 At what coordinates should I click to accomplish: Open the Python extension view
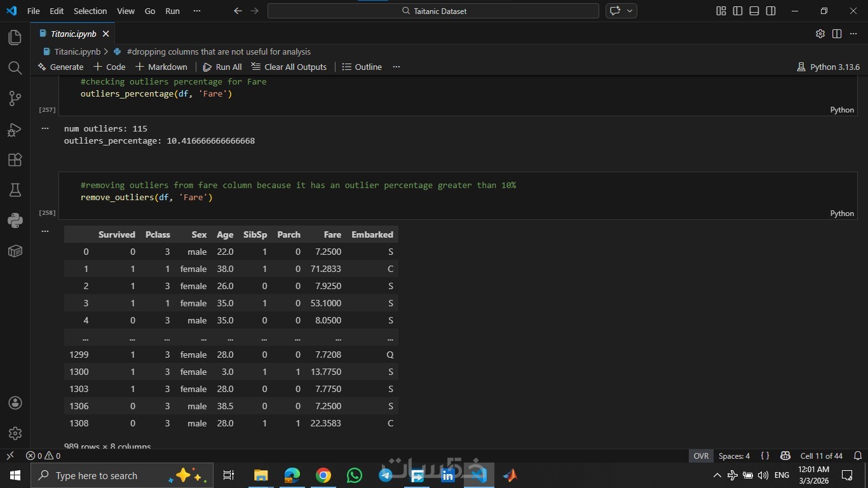(x=15, y=220)
